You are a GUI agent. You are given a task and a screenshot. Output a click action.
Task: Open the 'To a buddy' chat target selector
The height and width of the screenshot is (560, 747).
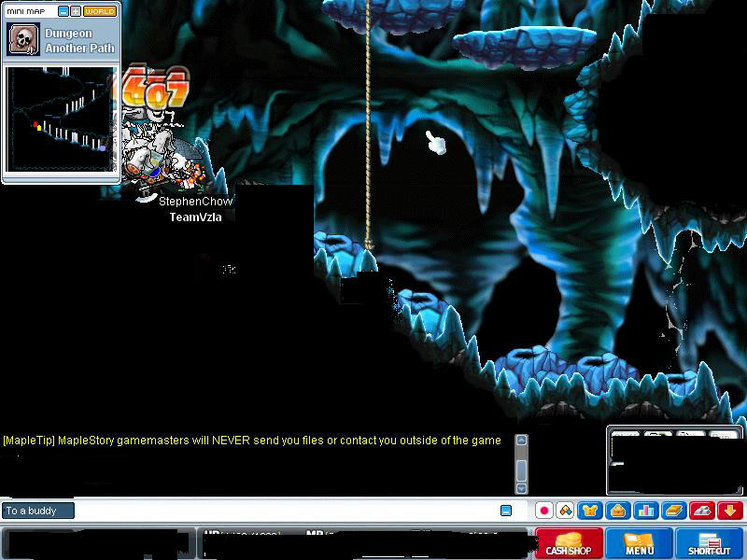click(x=38, y=511)
